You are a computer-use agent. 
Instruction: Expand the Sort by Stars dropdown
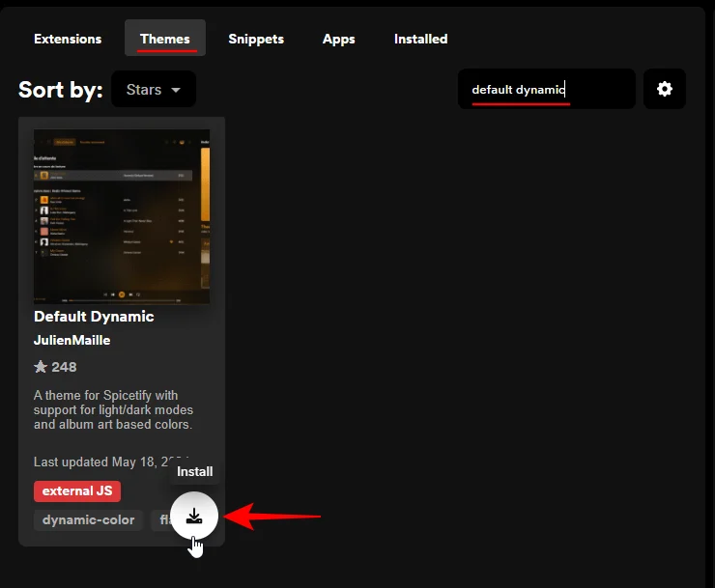(154, 90)
